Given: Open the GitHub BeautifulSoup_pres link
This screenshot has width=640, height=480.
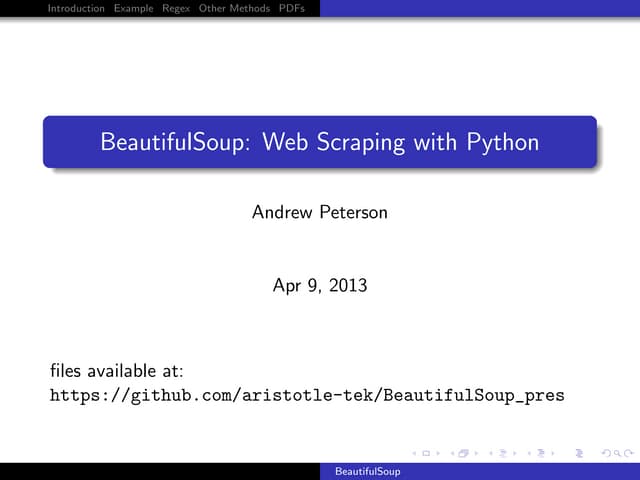Looking at the screenshot, I should click(307, 395).
